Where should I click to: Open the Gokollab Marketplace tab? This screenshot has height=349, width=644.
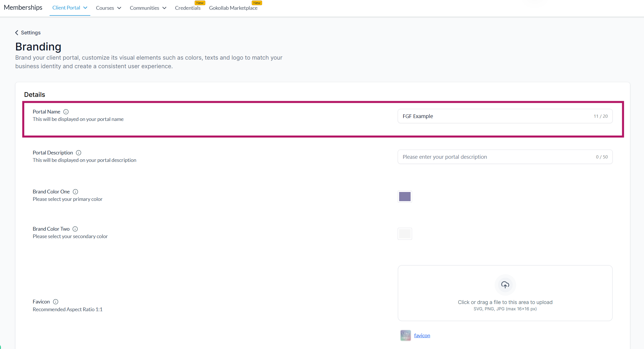[x=233, y=8]
